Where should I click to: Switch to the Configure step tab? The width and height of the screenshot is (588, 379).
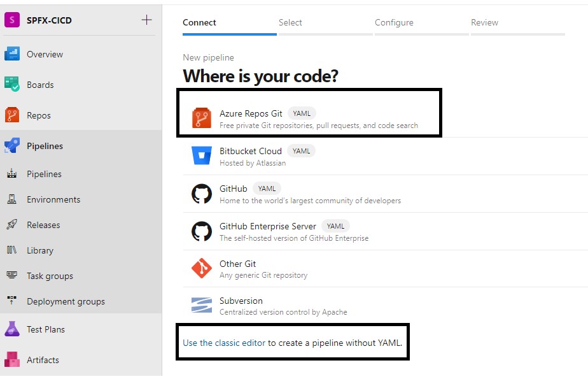coord(394,22)
